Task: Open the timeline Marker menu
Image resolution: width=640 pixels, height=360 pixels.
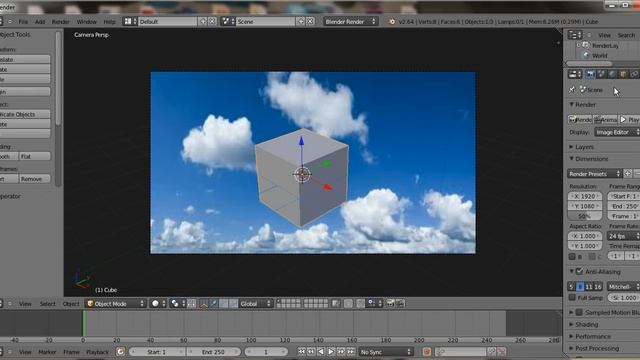Action: click(x=47, y=352)
